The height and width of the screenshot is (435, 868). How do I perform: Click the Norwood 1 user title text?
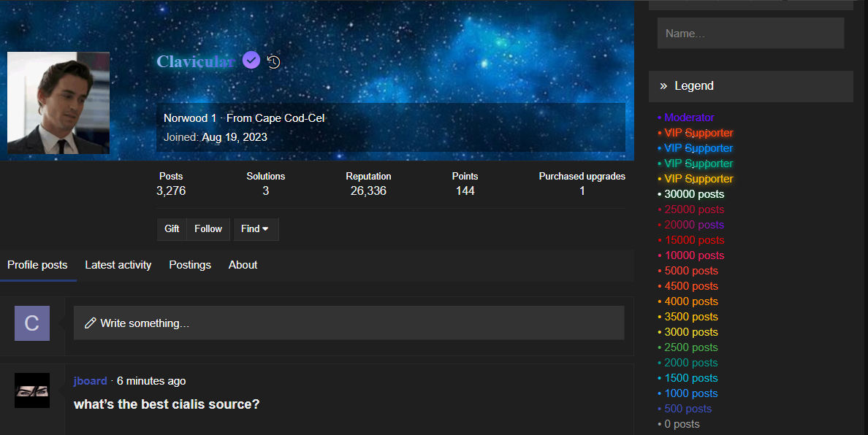tap(190, 118)
